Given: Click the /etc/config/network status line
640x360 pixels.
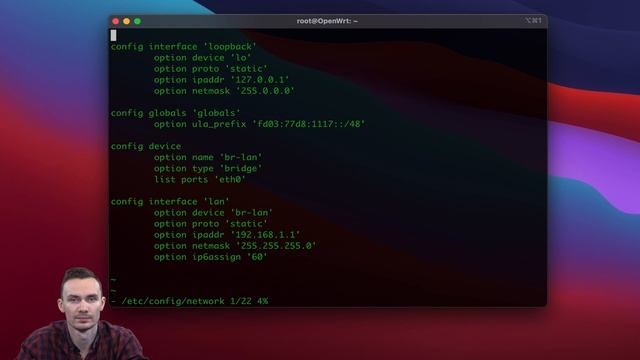Looking at the screenshot, I should pyautogui.click(x=189, y=301).
